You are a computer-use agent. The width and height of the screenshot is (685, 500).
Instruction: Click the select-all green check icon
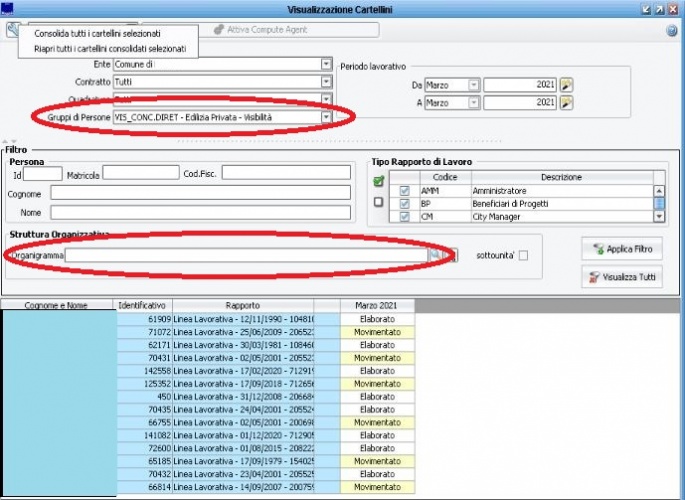tap(378, 182)
